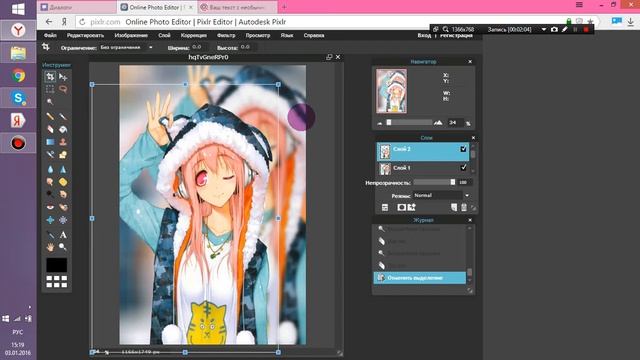This screenshot has width=640, height=360.
Task: Select the Move tool
Action: (x=63, y=77)
